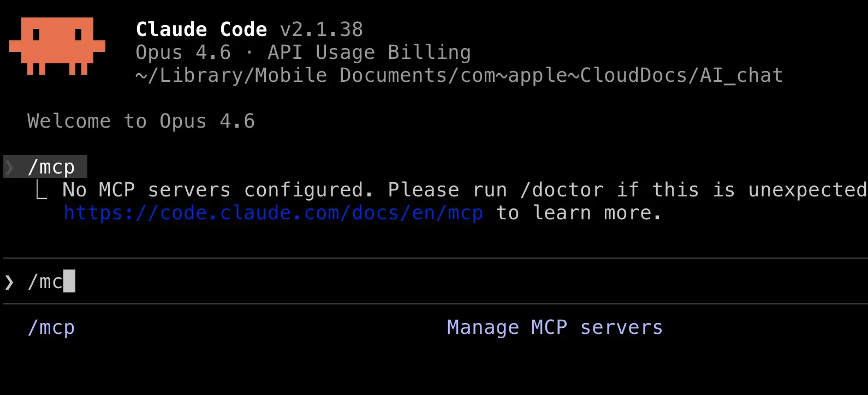Viewport: 868px width, 395px height.
Task: Click the highlighted /mcp command in history
Action: click(51, 167)
